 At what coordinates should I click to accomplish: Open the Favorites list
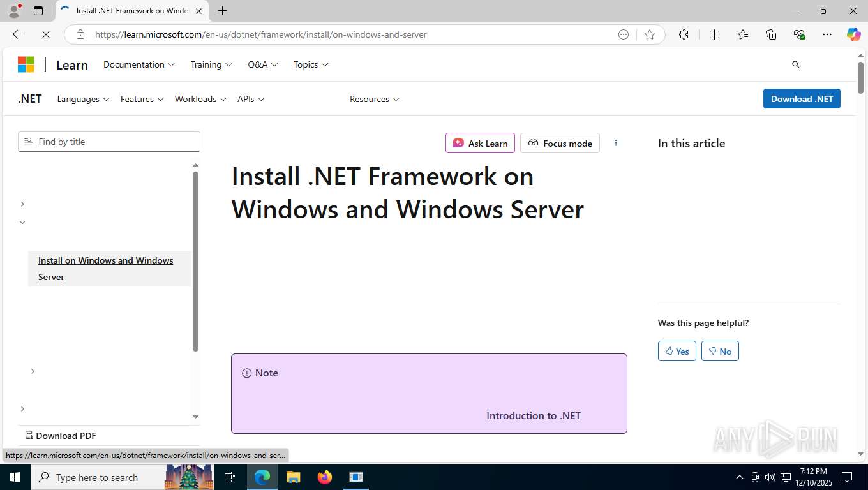coord(743,34)
